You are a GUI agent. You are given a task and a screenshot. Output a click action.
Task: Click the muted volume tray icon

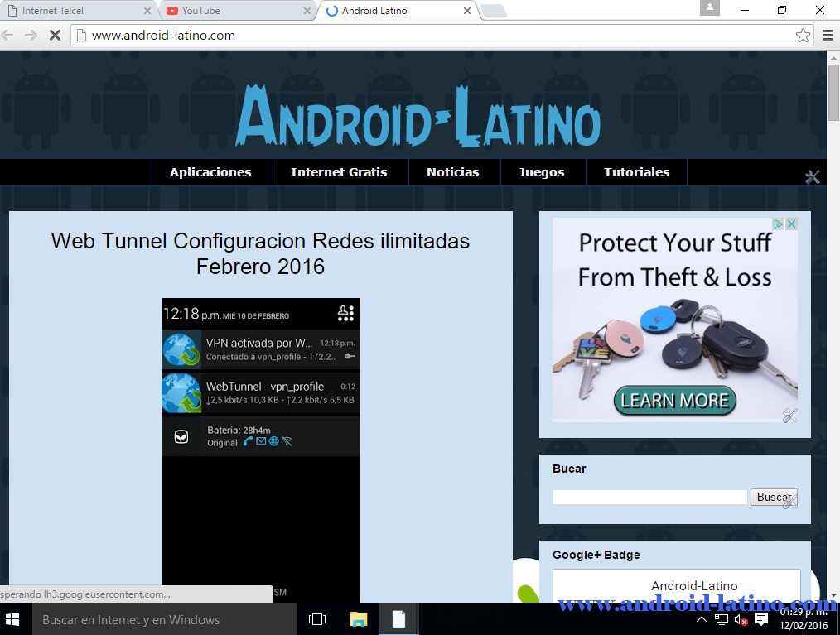coord(741,619)
